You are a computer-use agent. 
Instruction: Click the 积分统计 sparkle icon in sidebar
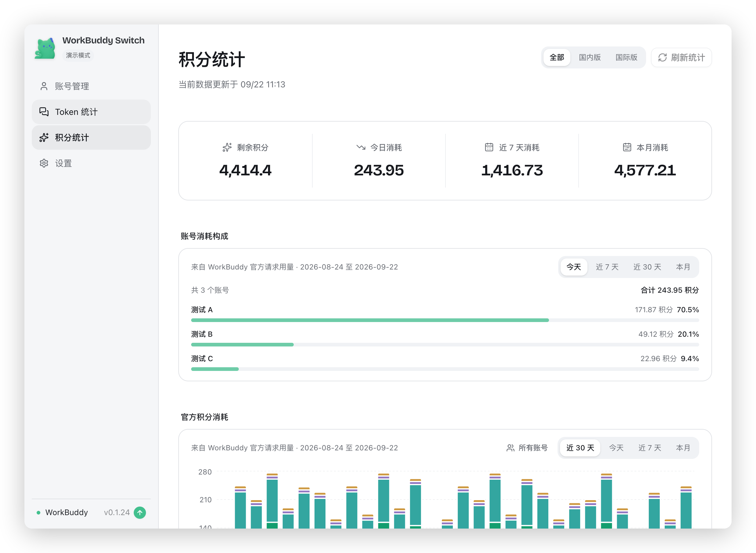pyautogui.click(x=44, y=137)
